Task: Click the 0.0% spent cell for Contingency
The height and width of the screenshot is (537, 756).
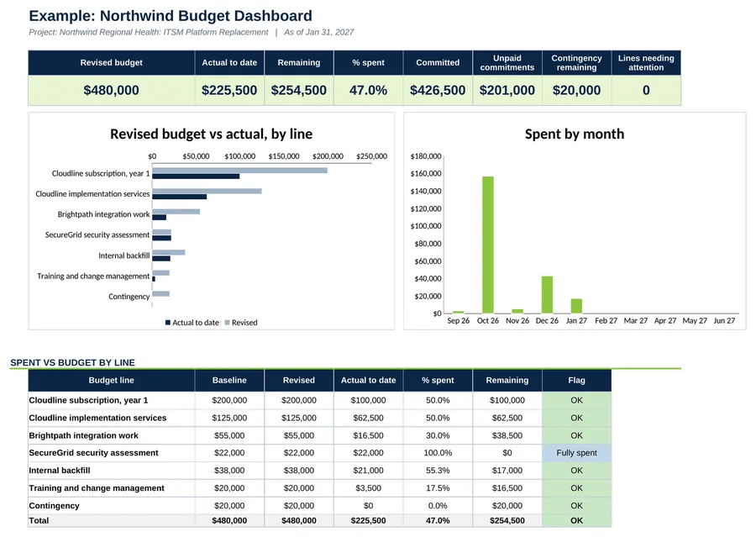Action: pos(438,506)
